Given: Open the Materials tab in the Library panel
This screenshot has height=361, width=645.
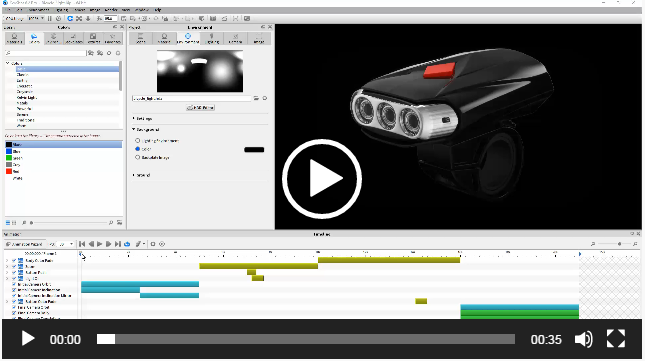Looking at the screenshot, I should coord(15,39).
